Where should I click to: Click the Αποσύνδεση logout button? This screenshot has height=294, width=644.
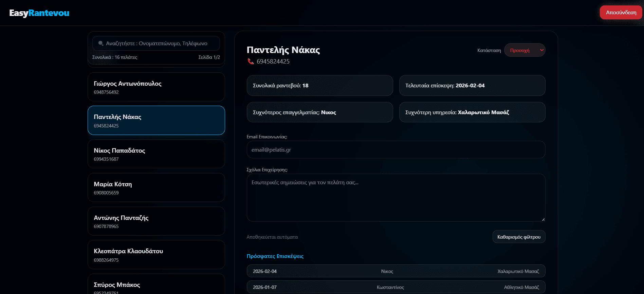tap(621, 13)
